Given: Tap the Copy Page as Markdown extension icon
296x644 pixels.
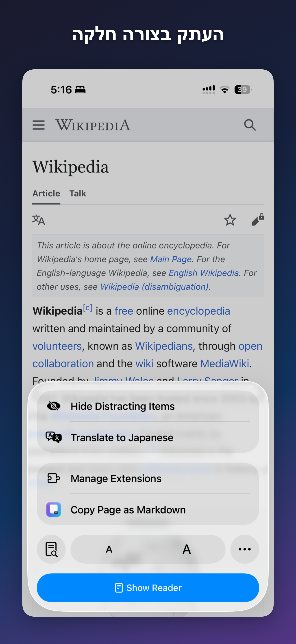Looking at the screenshot, I should click(x=54, y=509).
